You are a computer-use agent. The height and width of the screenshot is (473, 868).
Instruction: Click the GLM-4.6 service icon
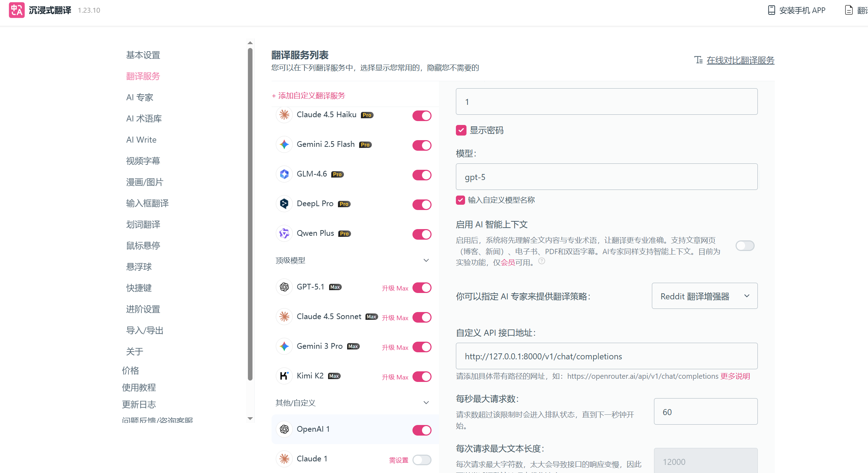pyautogui.click(x=284, y=174)
